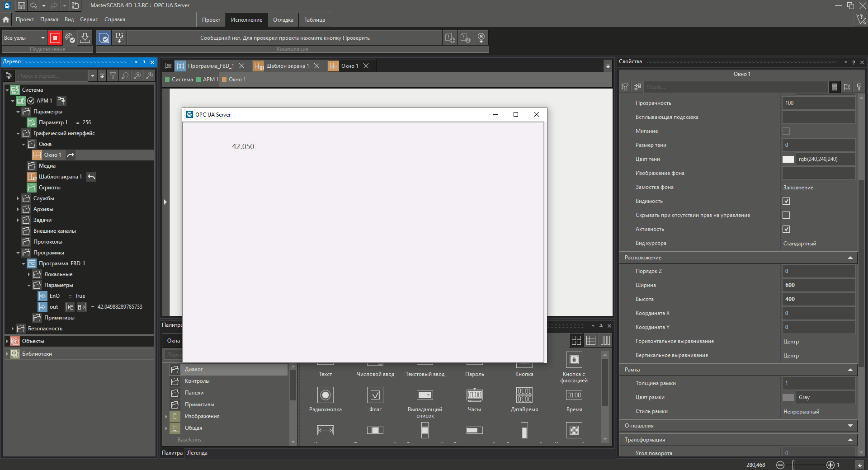Image resolution: width=868 pixels, height=470 pixels.
Task: Click the Ширина width input field
Action: tap(818, 285)
